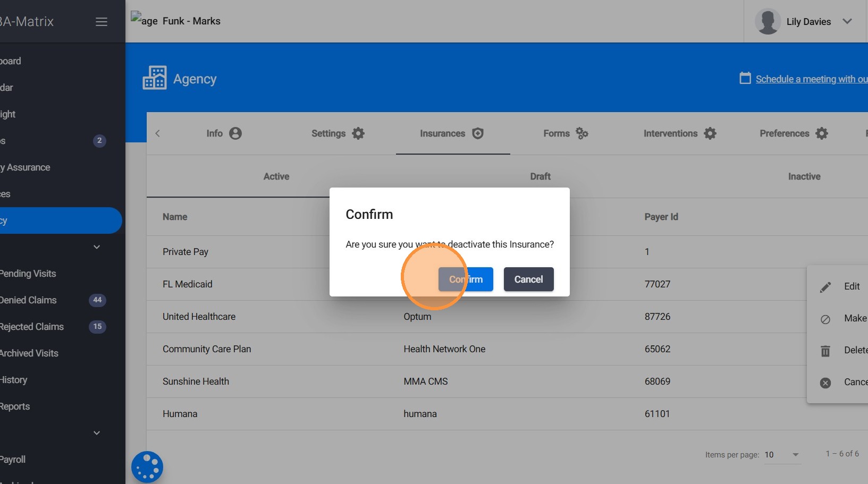Click the calendar icon beside Schedule a meeting
Image resolution: width=868 pixels, height=484 pixels.
pyautogui.click(x=745, y=78)
